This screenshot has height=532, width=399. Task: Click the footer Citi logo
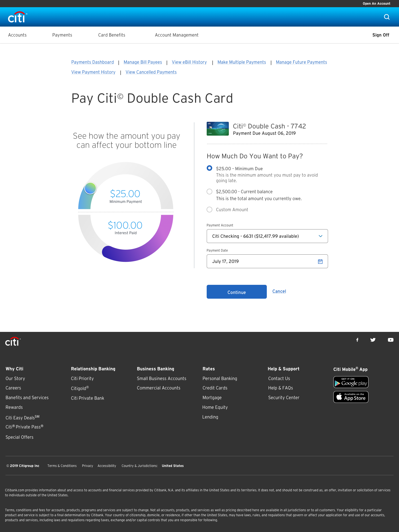pos(13,342)
